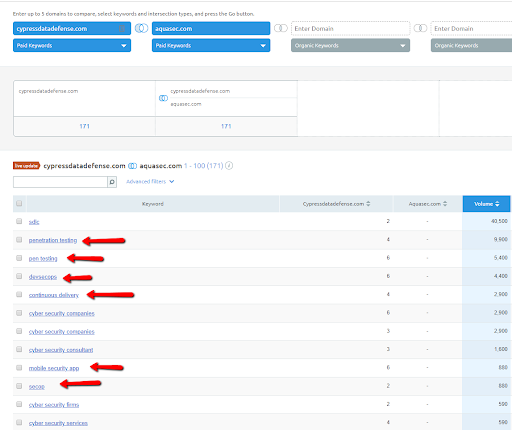Open the cyber security services keyword link
The height and width of the screenshot is (430, 512).
point(58,423)
